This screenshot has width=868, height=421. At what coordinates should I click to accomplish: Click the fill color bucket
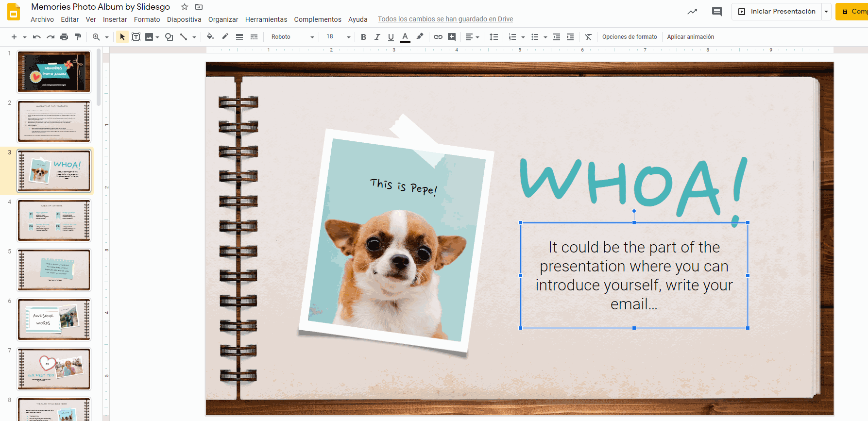(210, 36)
